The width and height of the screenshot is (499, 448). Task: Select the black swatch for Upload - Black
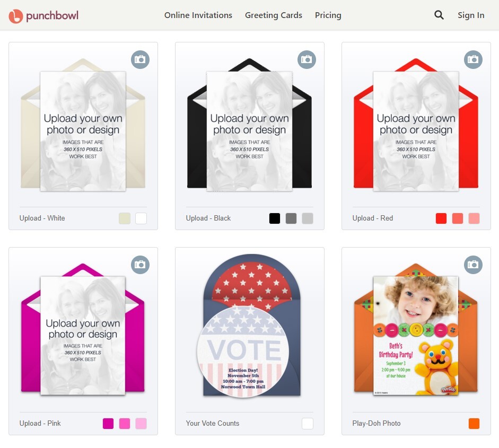tap(275, 218)
